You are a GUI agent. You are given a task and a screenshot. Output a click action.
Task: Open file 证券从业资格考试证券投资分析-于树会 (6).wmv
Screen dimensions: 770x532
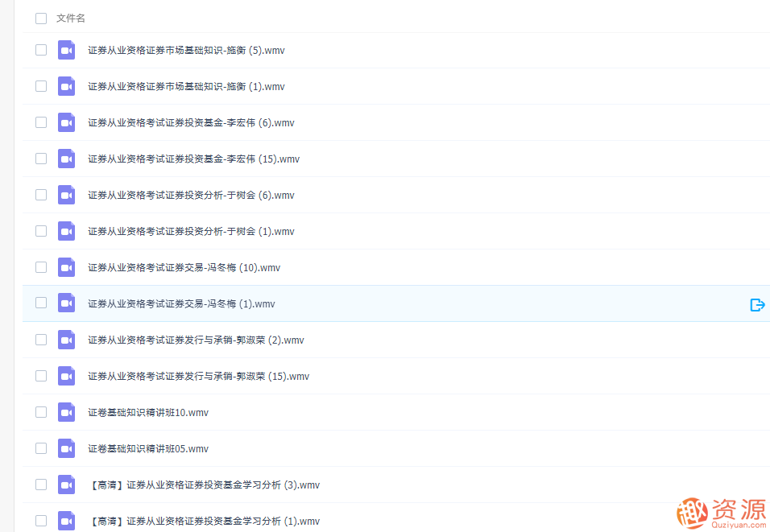(191, 196)
